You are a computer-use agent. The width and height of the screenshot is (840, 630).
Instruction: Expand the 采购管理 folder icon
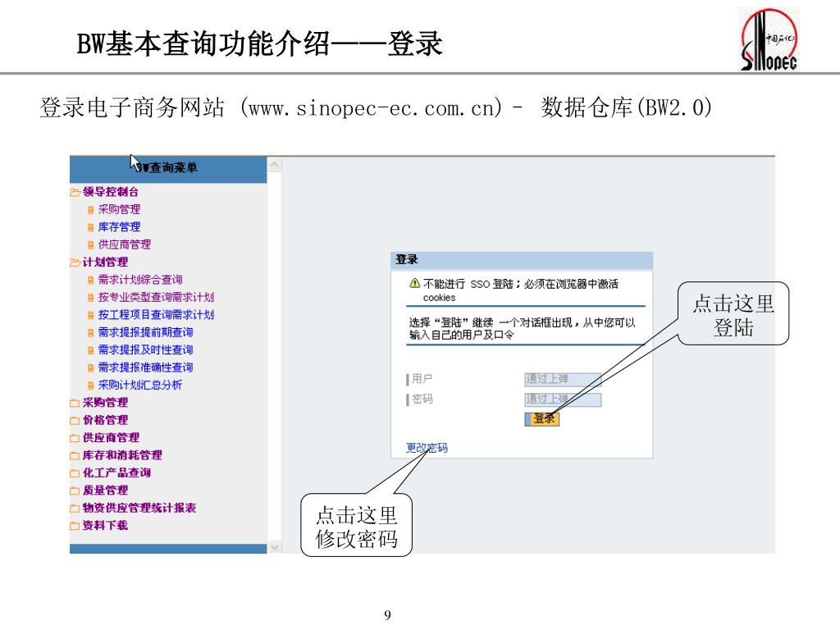(75, 403)
